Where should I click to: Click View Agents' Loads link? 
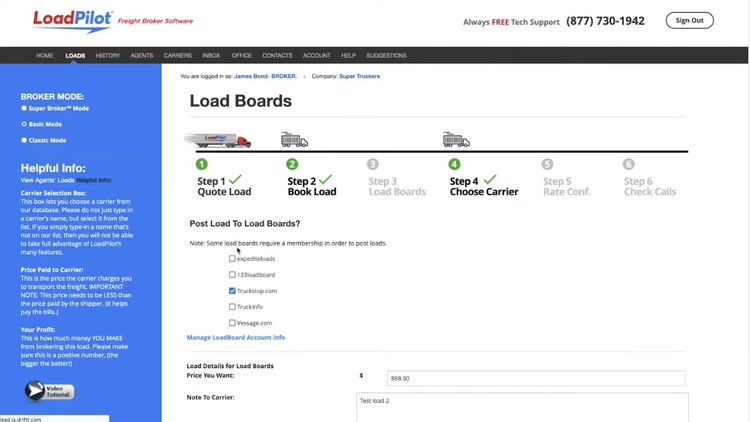coord(47,180)
